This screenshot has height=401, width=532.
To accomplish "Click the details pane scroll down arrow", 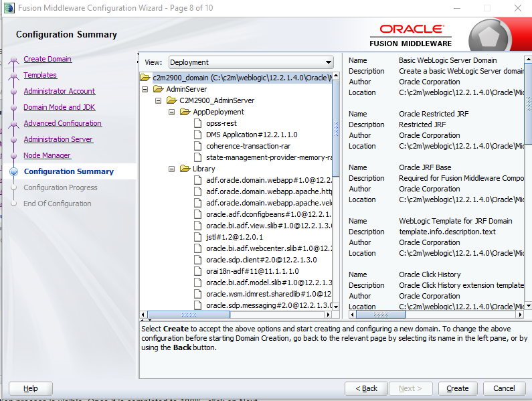I will [528, 306].
